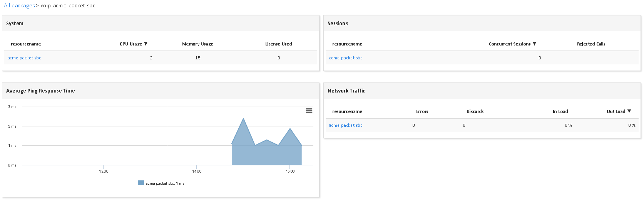Sort System table by License Used
Image resolution: width=644 pixels, height=217 pixels.
pyautogui.click(x=278, y=44)
